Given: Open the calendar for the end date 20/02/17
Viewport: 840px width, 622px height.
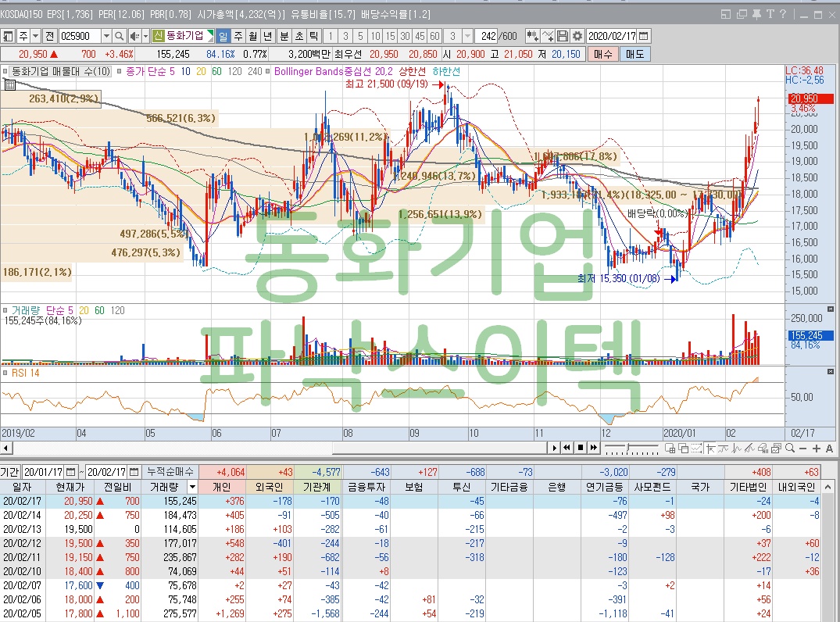Looking at the screenshot, I should (134, 472).
